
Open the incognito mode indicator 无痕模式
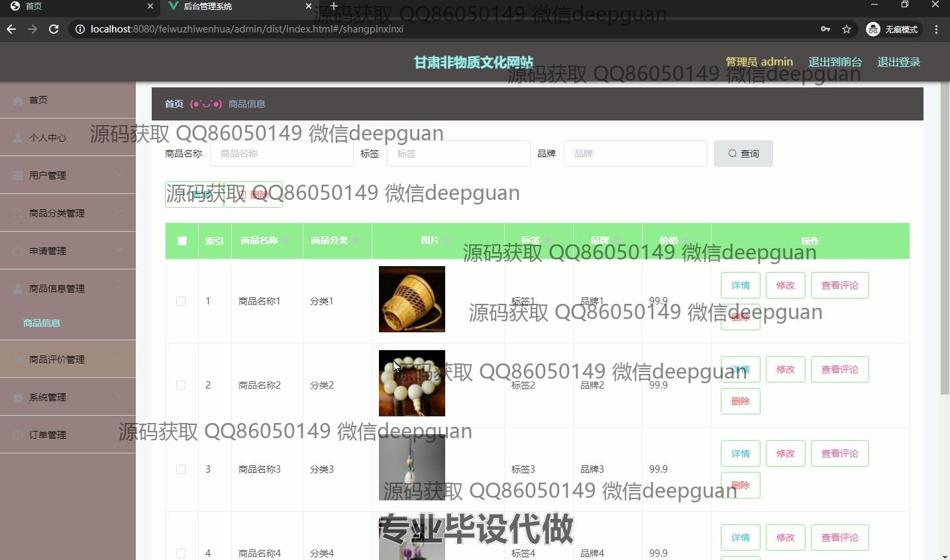tap(894, 29)
